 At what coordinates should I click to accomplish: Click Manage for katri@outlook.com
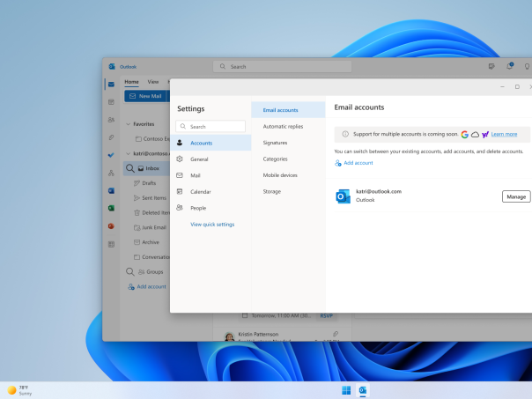[516, 196]
